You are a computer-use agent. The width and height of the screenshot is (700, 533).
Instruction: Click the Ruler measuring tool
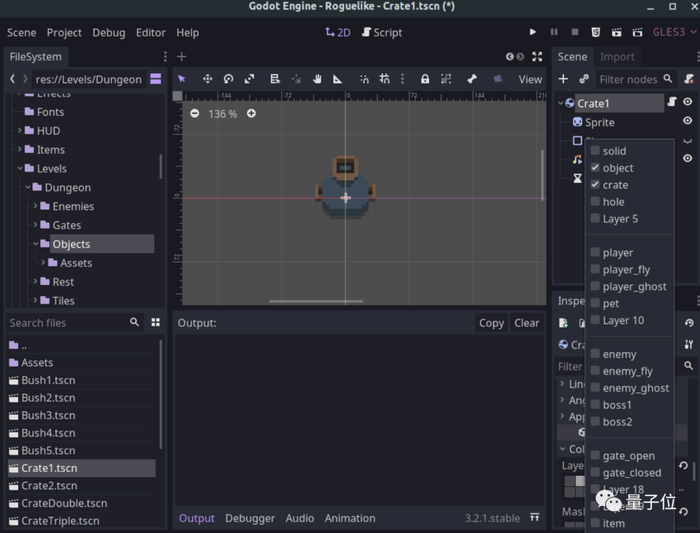pyautogui.click(x=338, y=79)
